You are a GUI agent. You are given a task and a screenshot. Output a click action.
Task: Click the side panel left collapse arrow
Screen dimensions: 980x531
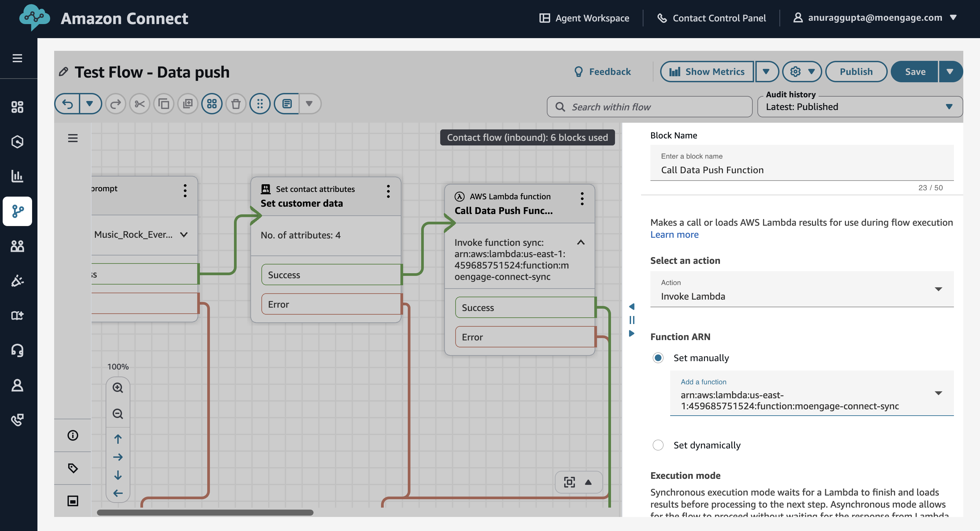click(631, 306)
